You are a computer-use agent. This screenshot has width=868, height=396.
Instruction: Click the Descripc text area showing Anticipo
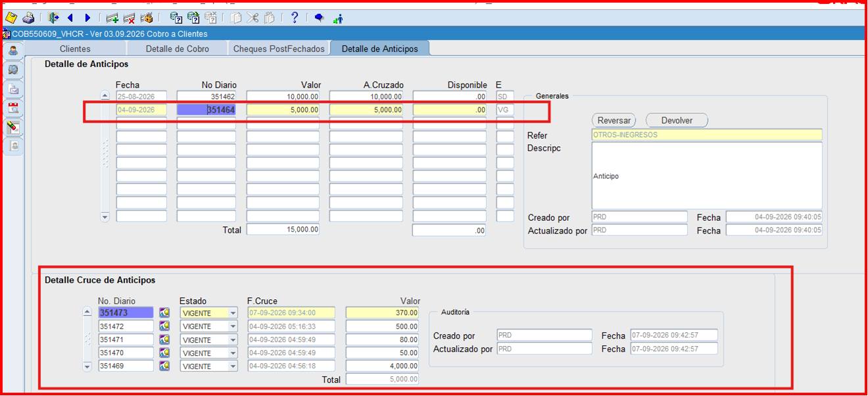tap(707, 176)
